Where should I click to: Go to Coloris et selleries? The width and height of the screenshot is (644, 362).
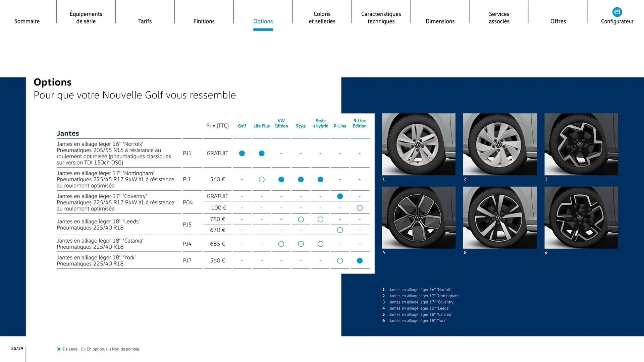(322, 17)
